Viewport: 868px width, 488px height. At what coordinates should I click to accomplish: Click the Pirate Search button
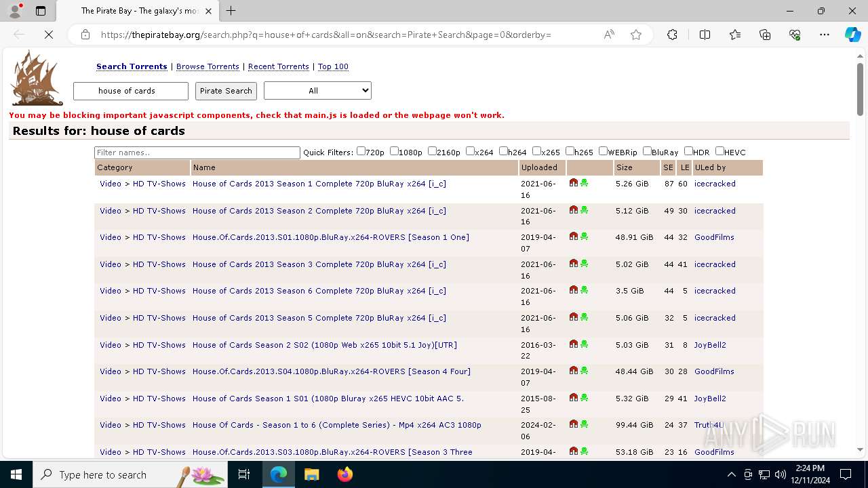226,91
